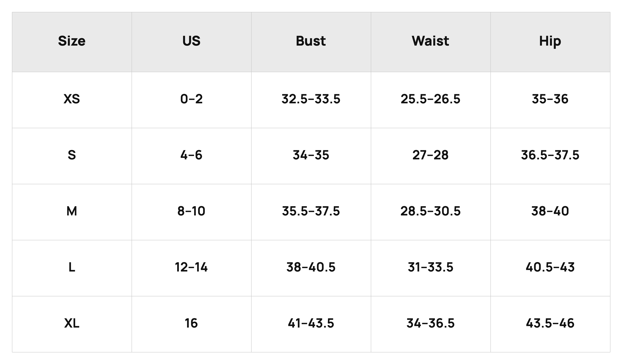
Task: Click waist measurement 34–36.5
Action: (430, 323)
